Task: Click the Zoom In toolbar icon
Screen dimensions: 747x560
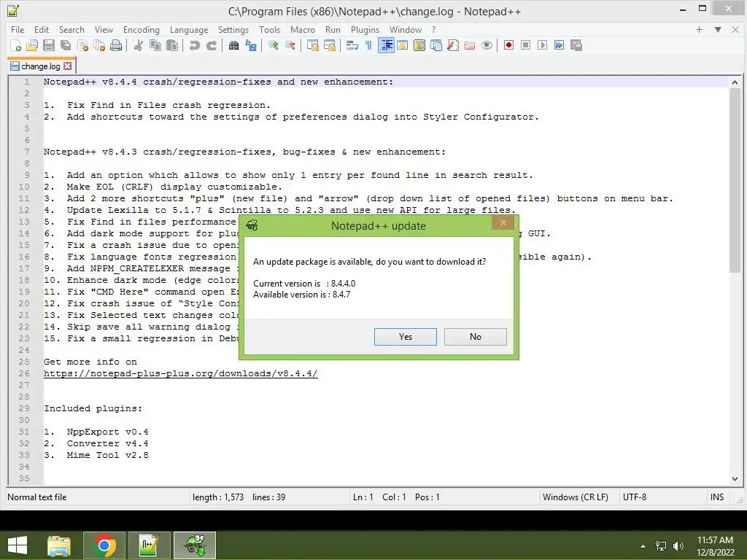Action: pyautogui.click(x=273, y=45)
